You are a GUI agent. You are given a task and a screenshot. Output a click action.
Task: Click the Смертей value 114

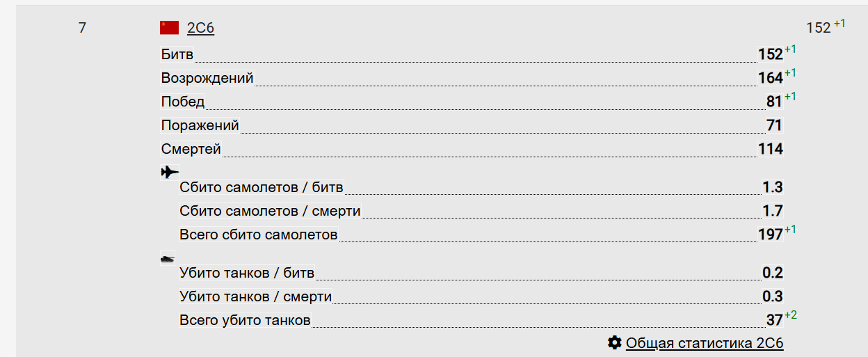click(771, 149)
